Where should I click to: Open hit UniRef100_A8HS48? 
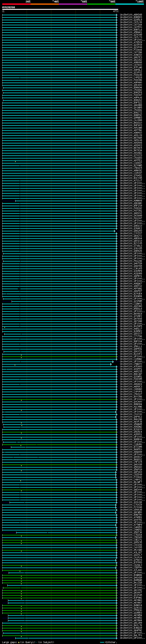click(131, 15)
